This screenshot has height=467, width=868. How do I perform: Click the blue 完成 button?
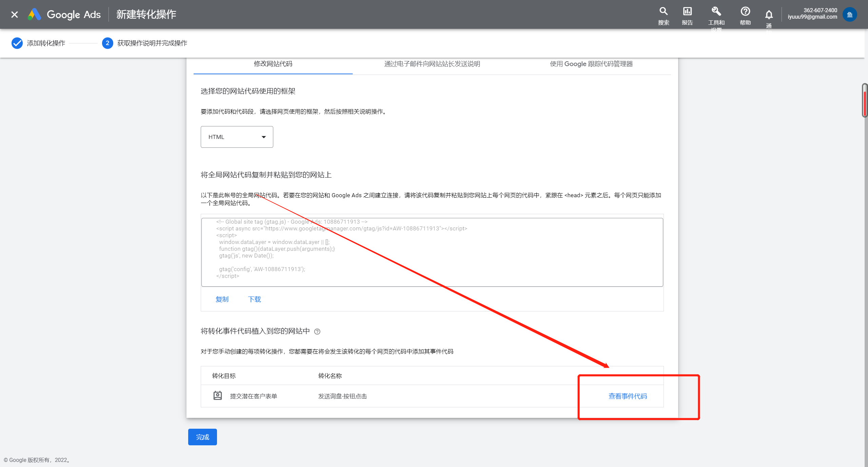tap(202, 437)
